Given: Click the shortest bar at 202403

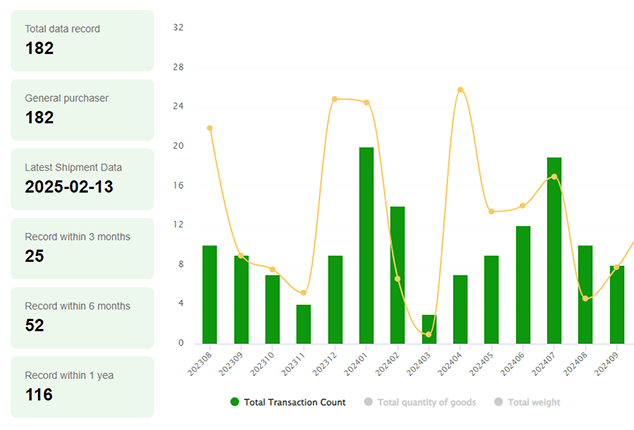Looking at the screenshot, I should [429, 329].
